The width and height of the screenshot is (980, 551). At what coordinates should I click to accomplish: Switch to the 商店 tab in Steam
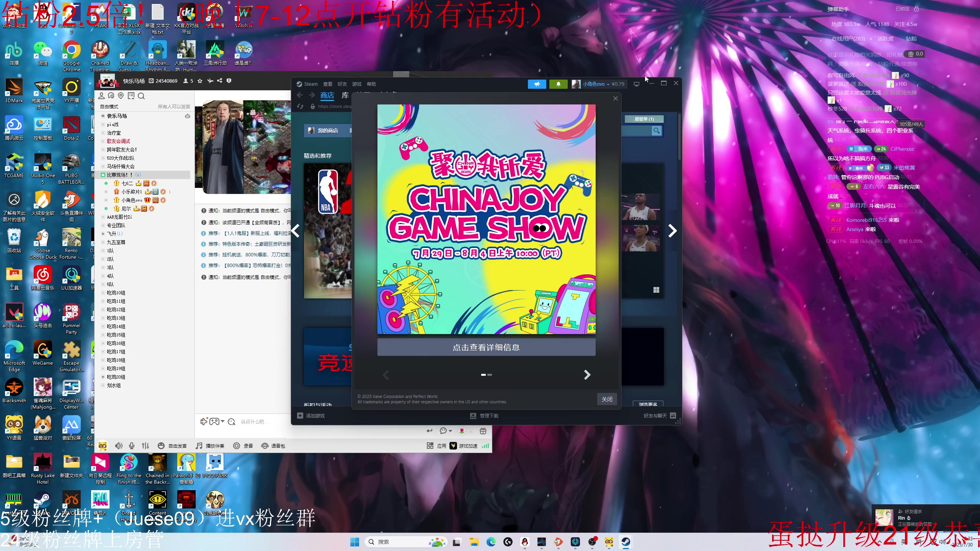(327, 95)
